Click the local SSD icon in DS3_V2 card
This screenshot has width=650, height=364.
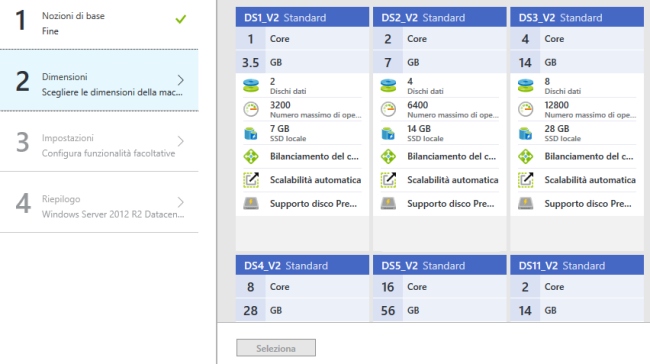526,133
